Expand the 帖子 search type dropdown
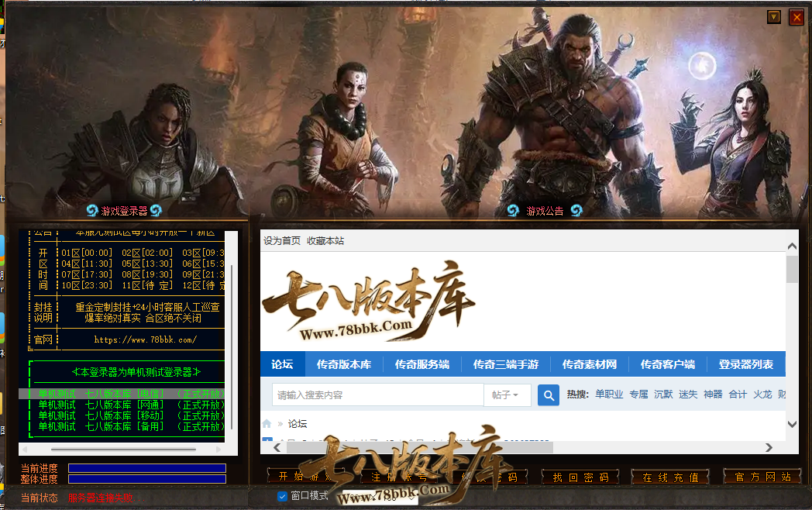Viewport: 812px width, 510px height. click(506, 395)
